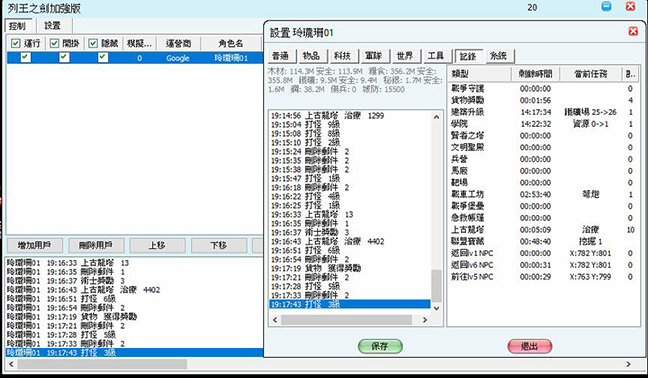Select main window highlighted log line 19:17:43
This screenshot has height=378, width=648.
click(x=135, y=352)
